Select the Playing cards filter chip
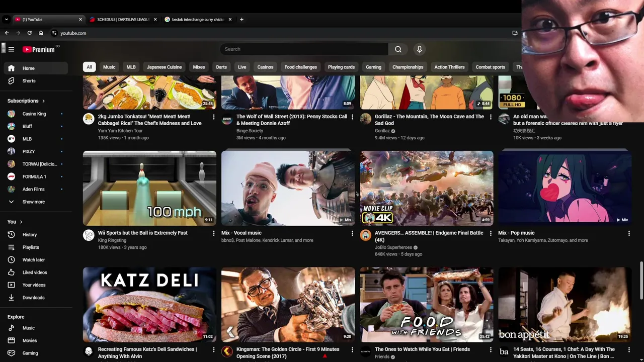The width and height of the screenshot is (644, 362). coord(341,67)
